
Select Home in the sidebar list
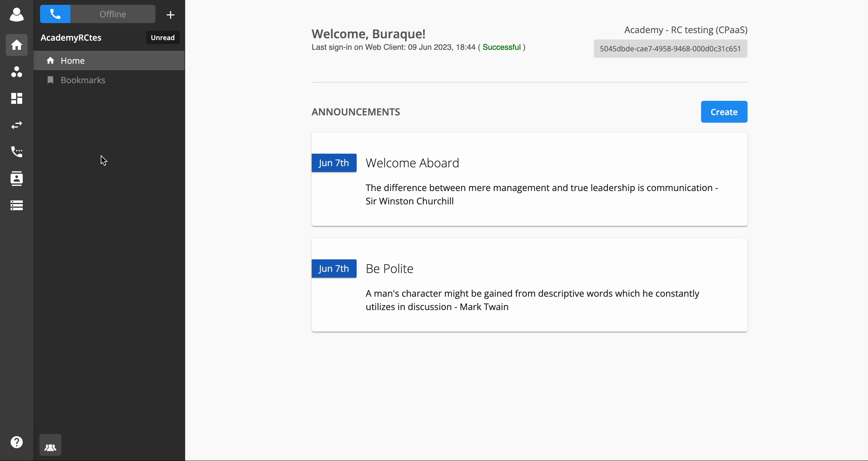[109, 60]
